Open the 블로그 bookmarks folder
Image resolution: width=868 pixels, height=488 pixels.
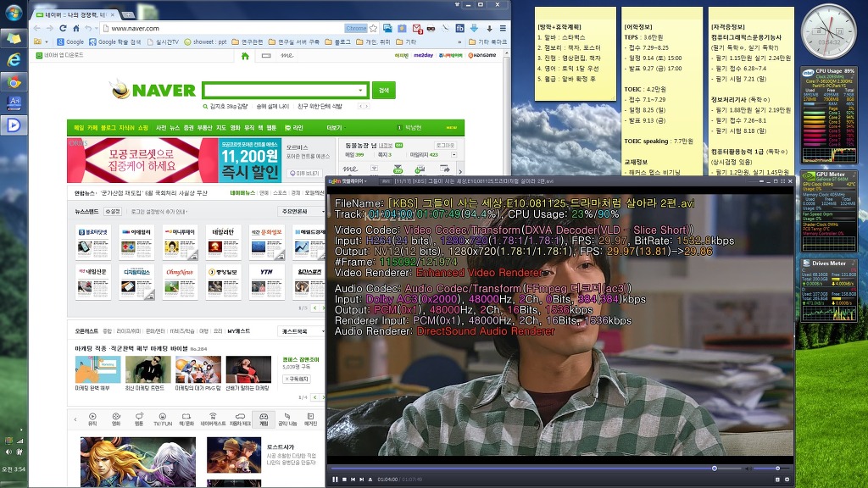[x=337, y=42]
